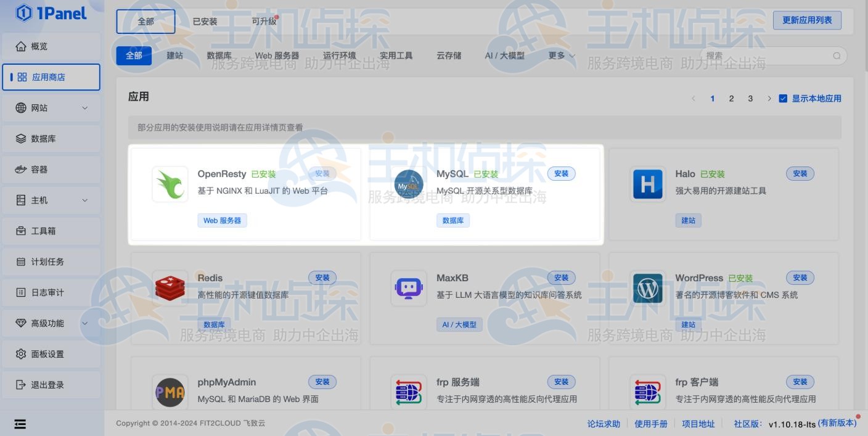Open the 更多 category dropdown
868x436 pixels.
click(x=561, y=56)
